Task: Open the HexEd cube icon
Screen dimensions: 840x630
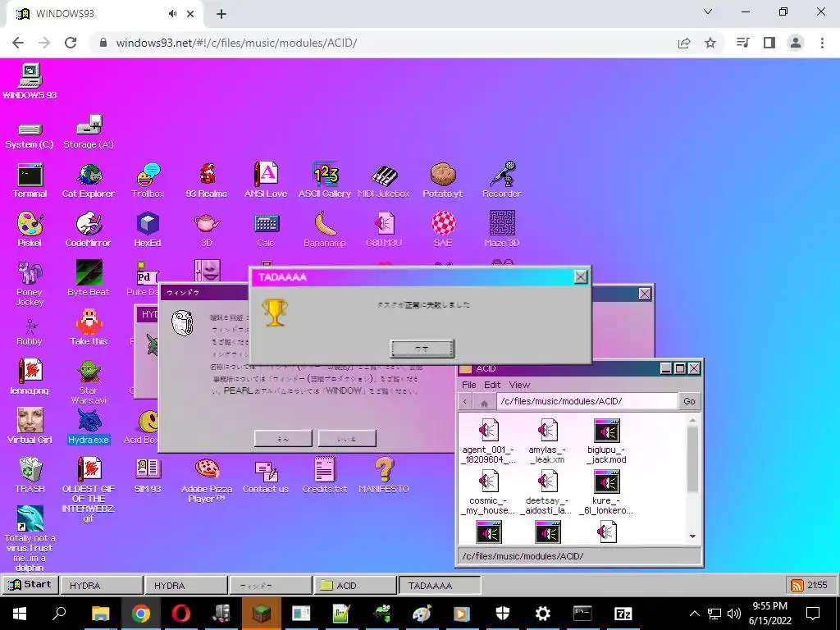Action: coord(148,223)
